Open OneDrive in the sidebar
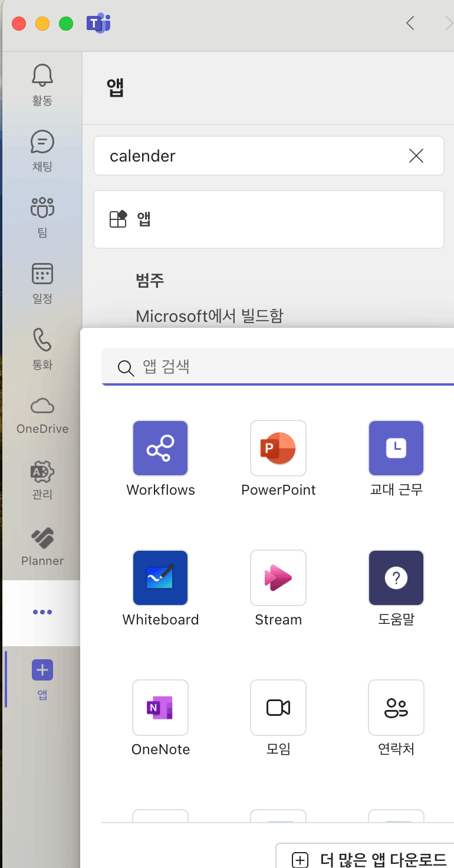Image resolution: width=454 pixels, height=868 pixels. 42,415
